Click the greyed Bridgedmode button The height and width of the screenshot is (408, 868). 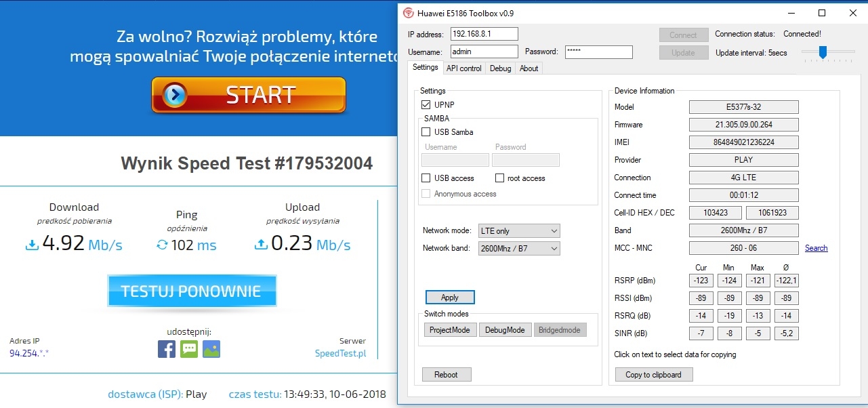(x=560, y=330)
